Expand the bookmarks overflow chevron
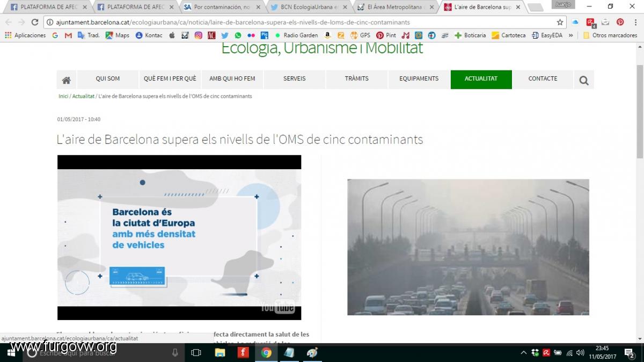The width and height of the screenshot is (644, 362). coord(570,35)
